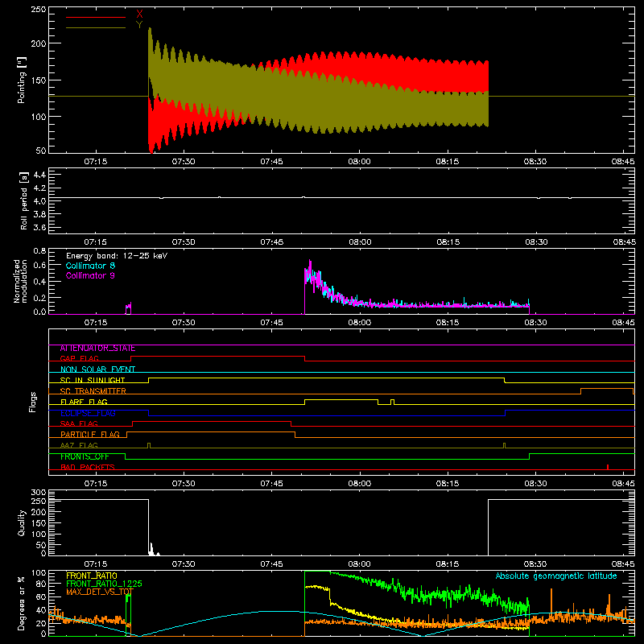This screenshot has width=644, height=644.
Task: Click the FRONTS_OFF flag label
Action: (x=85, y=456)
